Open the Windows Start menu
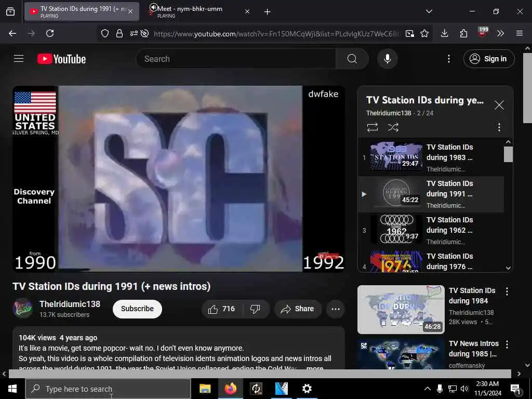532x399 pixels. click(x=12, y=389)
